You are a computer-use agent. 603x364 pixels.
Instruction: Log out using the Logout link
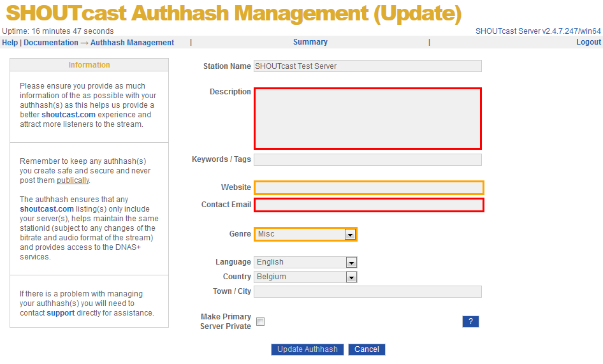[x=588, y=42]
